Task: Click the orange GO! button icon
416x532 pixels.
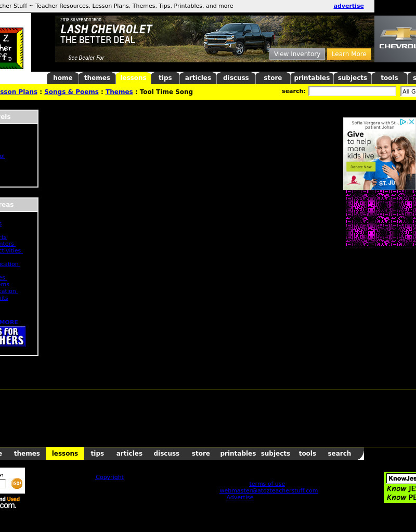Action: [x=17, y=484]
